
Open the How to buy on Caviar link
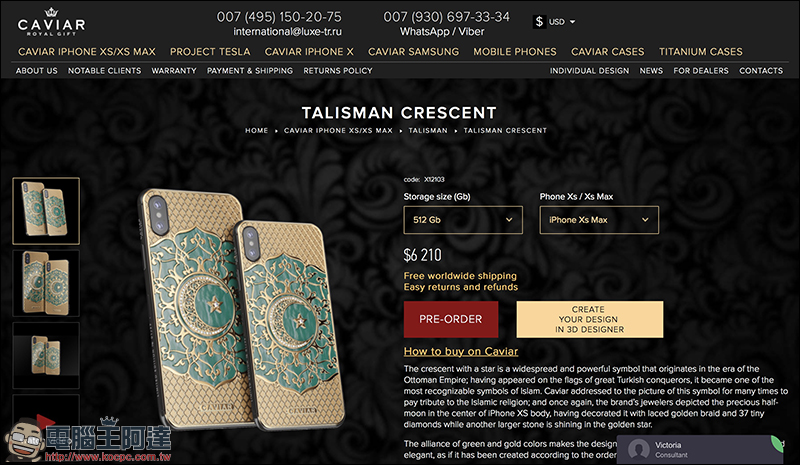461,351
